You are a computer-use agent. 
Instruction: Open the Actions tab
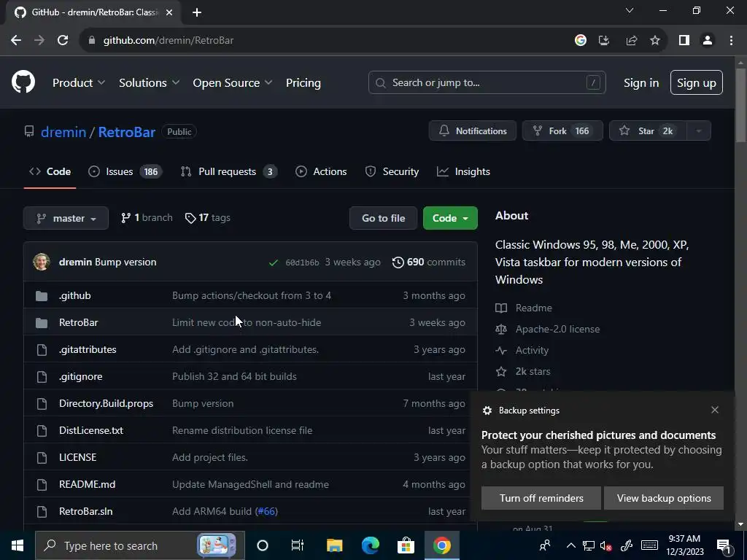click(x=321, y=171)
